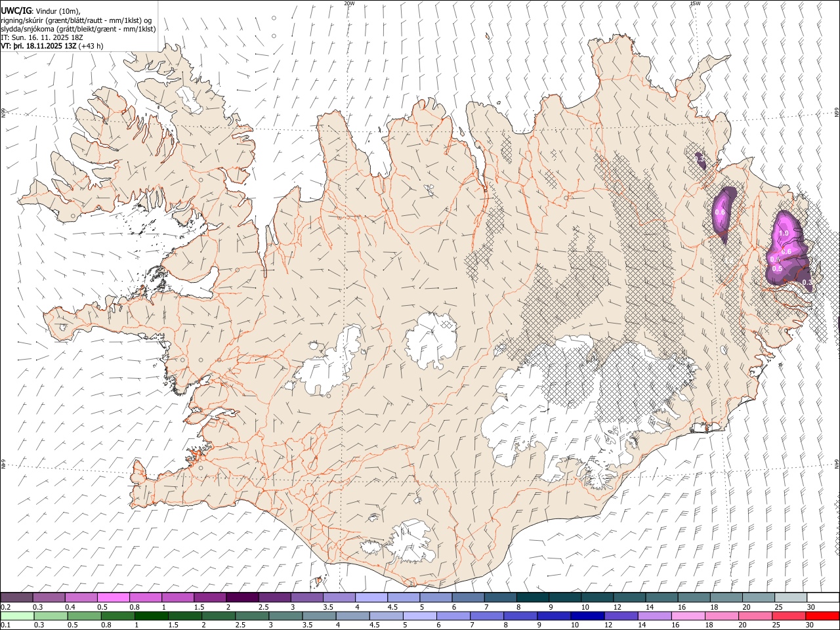Pick the light violet 14–16 rain legend swatch

pyautogui.click(x=654, y=616)
